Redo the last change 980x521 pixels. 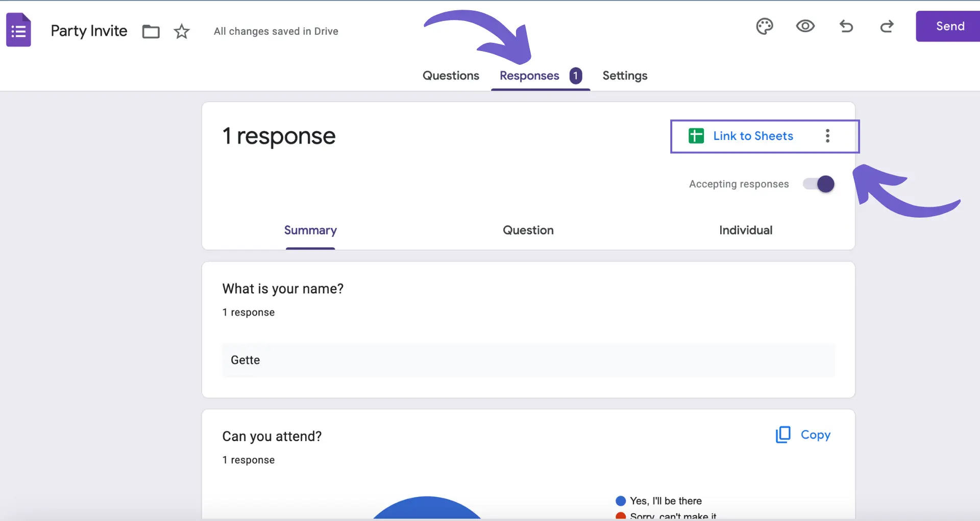(x=887, y=26)
